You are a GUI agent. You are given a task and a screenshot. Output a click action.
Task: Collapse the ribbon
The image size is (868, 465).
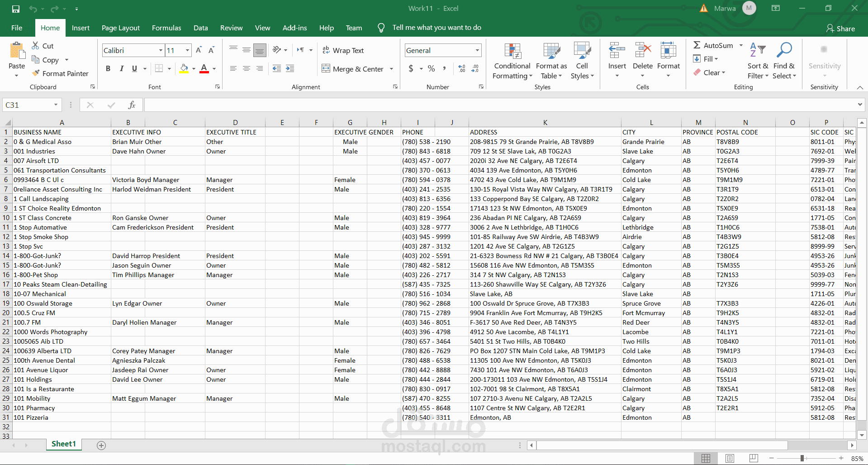(860, 87)
